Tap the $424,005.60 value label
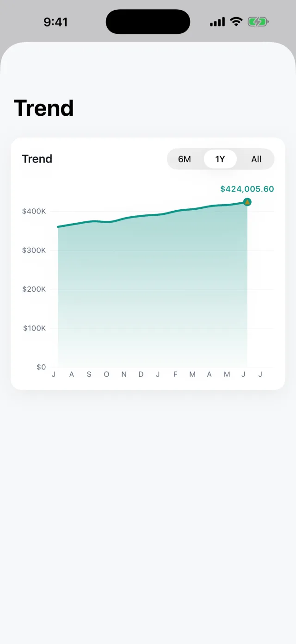This screenshot has width=296, height=644. [x=247, y=189]
